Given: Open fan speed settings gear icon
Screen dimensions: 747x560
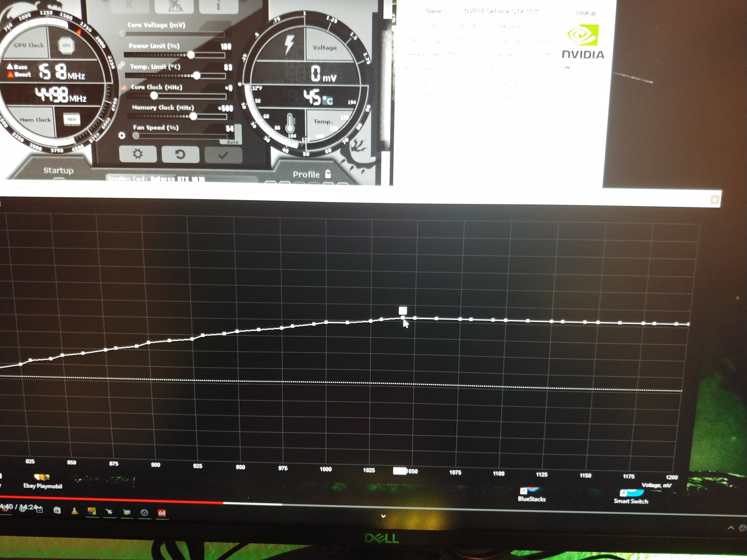Looking at the screenshot, I should (x=122, y=136).
